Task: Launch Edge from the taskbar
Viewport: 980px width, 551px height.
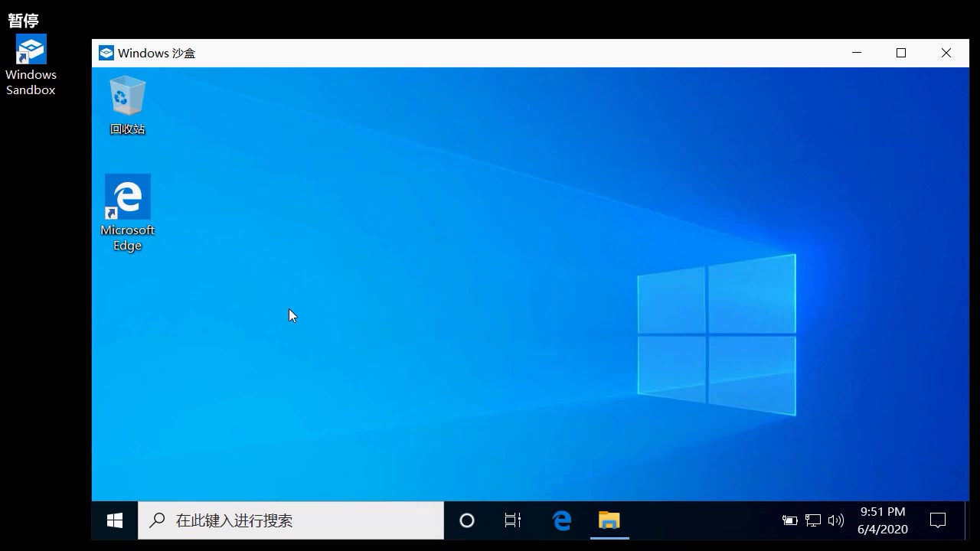Action: click(561, 520)
